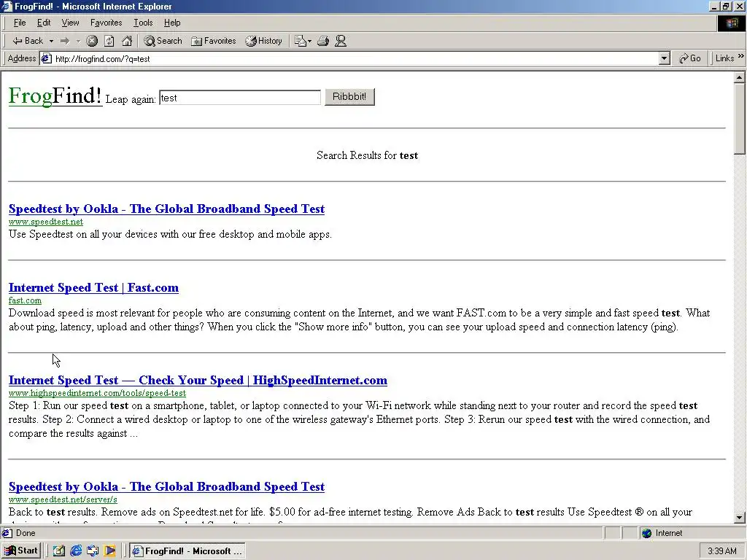The width and height of the screenshot is (747, 560).
Task: Click the page icon beside Done status
Action: point(7,533)
